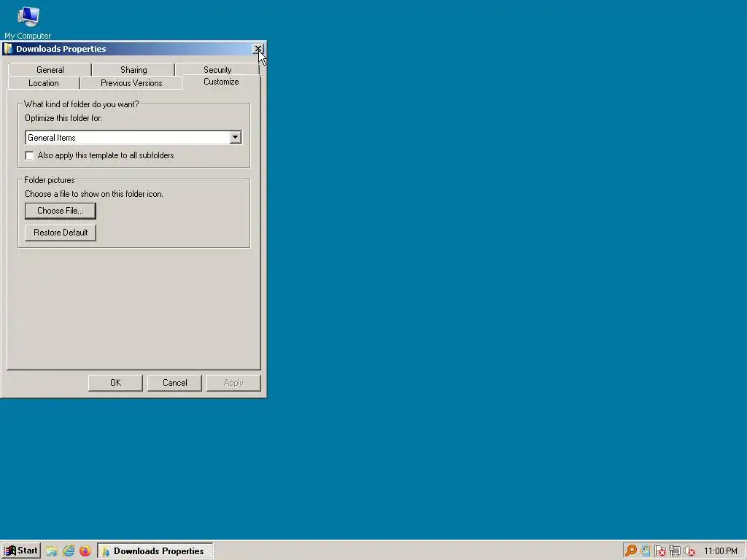Viewport: 747px width, 560px height.
Task: Click the tray icon right of the magnifier
Action: tap(646, 551)
